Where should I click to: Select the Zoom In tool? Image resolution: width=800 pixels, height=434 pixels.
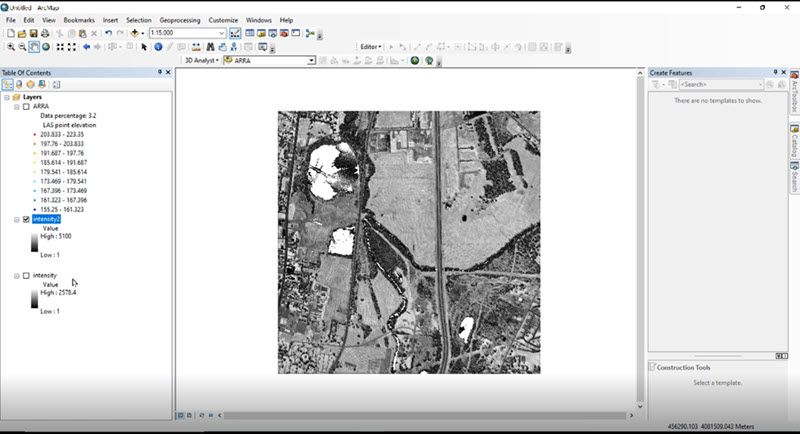[x=10, y=47]
